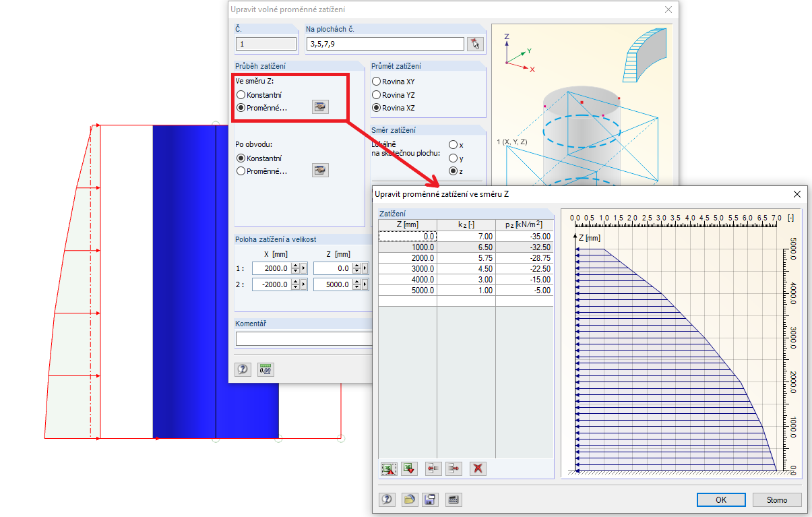Select pz cell with value -35.00
812x517 pixels.
click(x=524, y=237)
